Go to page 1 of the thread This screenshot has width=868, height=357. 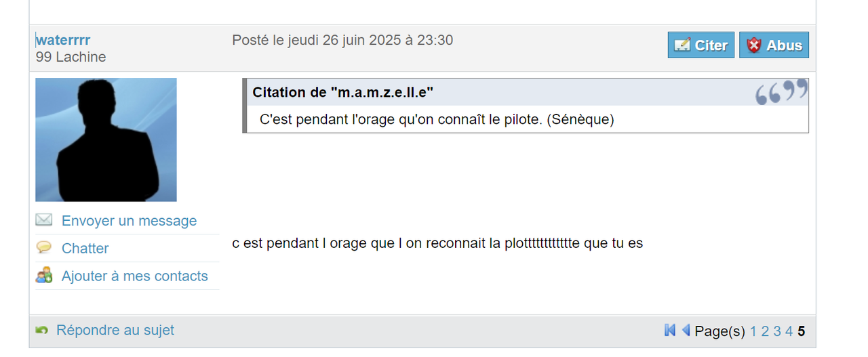tap(753, 331)
